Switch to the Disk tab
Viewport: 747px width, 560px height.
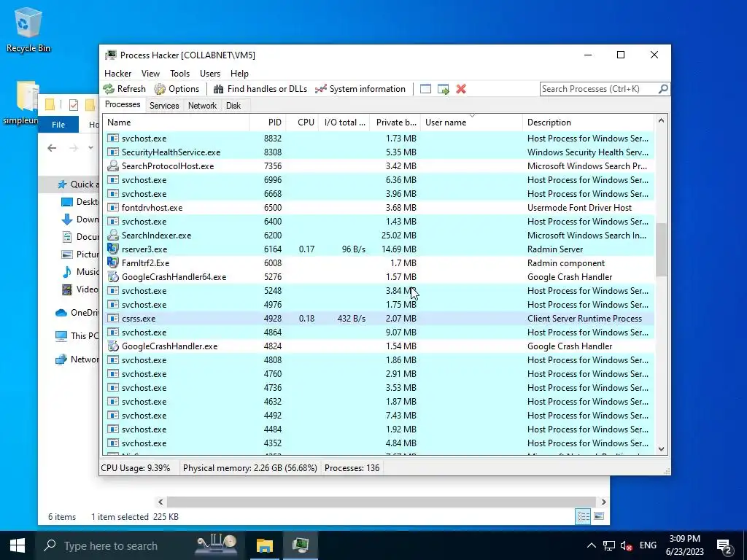(x=233, y=106)
